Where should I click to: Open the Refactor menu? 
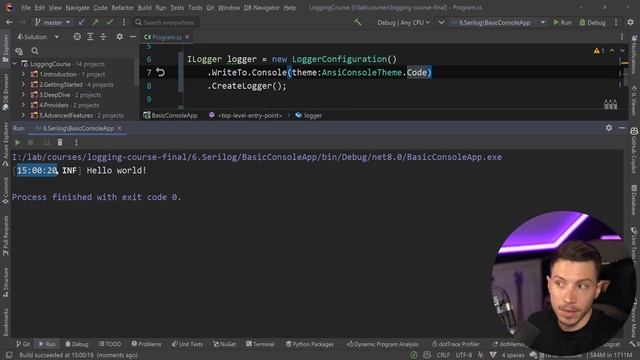click(x=122, y=8)
